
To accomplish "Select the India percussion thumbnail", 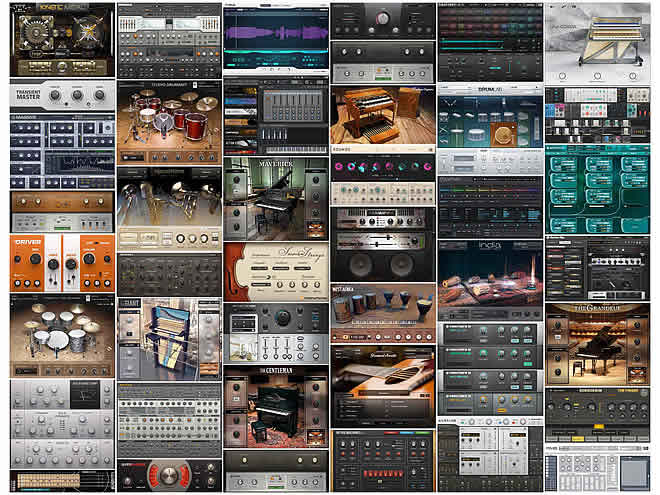I will click(490, 280).
